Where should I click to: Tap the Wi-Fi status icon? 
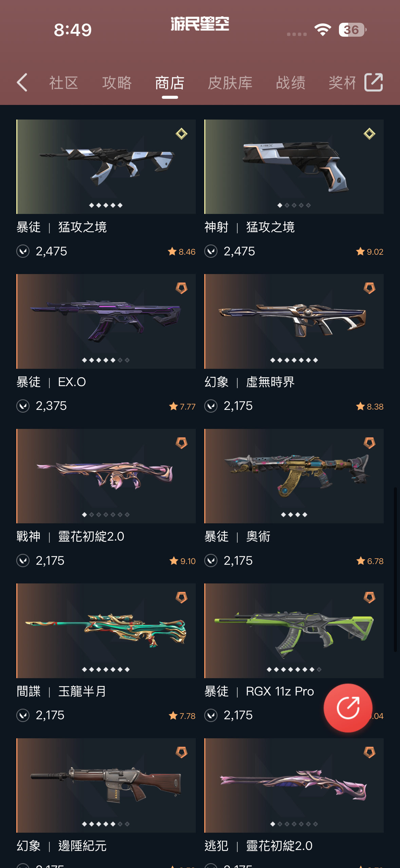pyautogui.click(x=323, y=30)
